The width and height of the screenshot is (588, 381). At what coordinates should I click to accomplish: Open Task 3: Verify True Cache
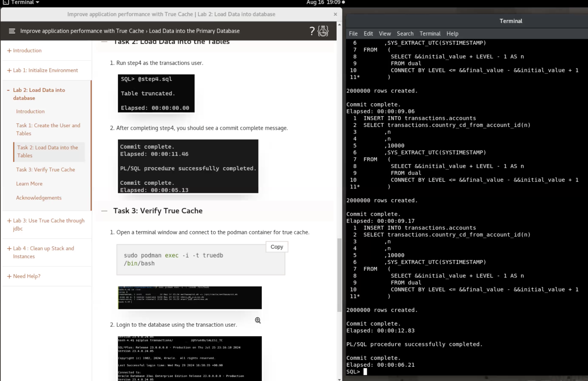(x=46, y=169)
